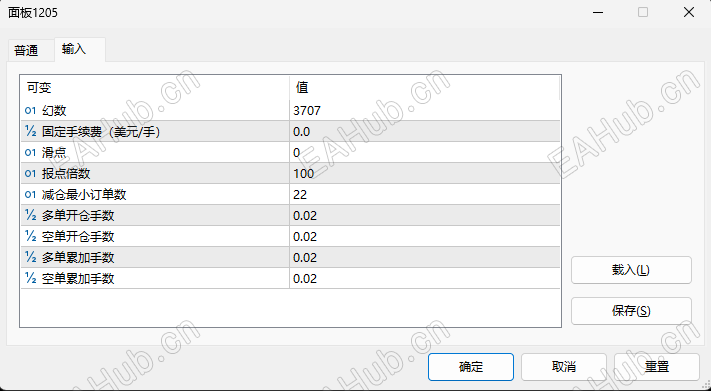Click the double type icon beside 多单累加手数
Viewport: 711px width, 391px height.
click(x=30, y=257)
